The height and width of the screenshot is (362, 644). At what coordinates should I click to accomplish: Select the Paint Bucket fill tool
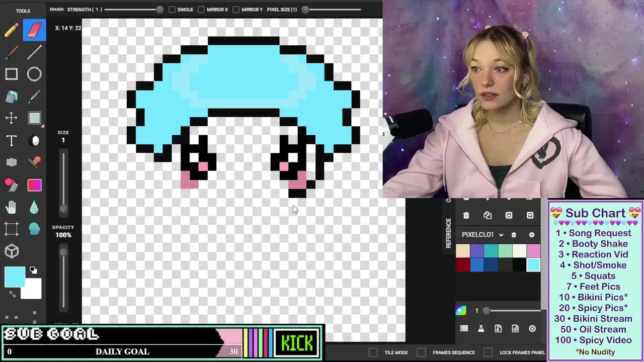11,97
